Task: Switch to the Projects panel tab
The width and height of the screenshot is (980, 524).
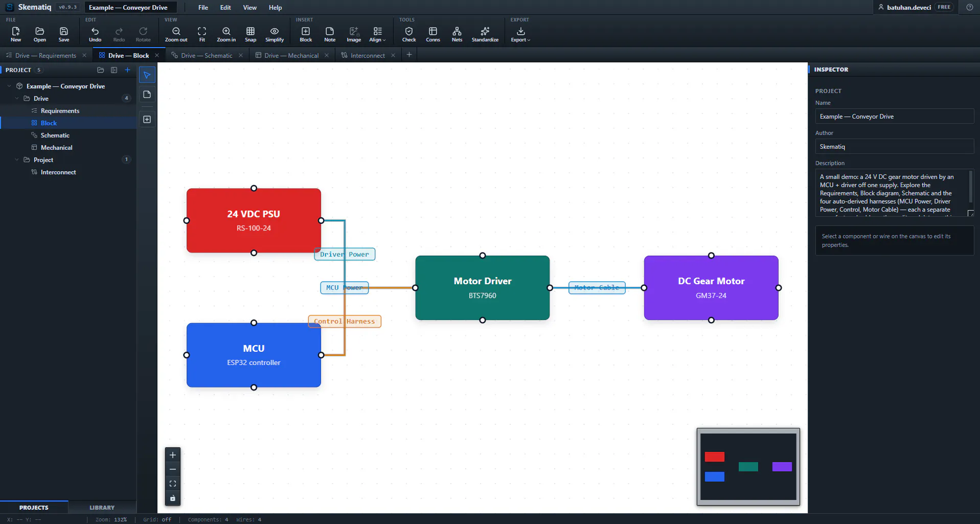Action: point(34,507)
